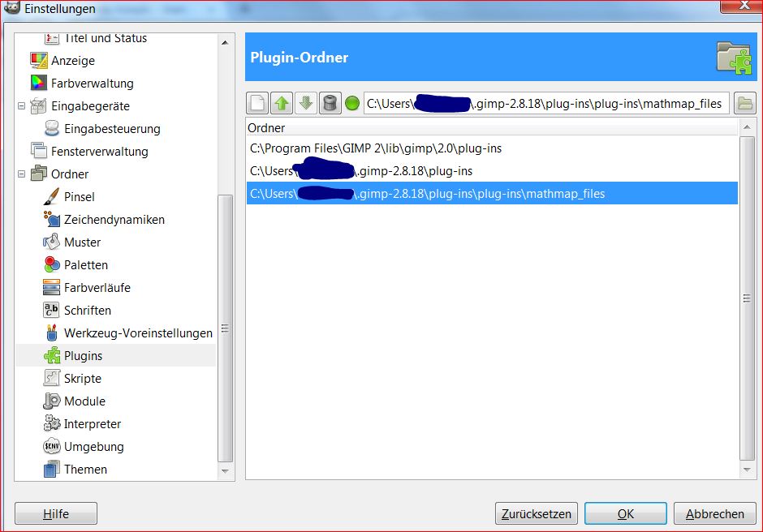The image size is (763, 532).
Task: Open Farbverläufe folder settings
Action: 97,287
